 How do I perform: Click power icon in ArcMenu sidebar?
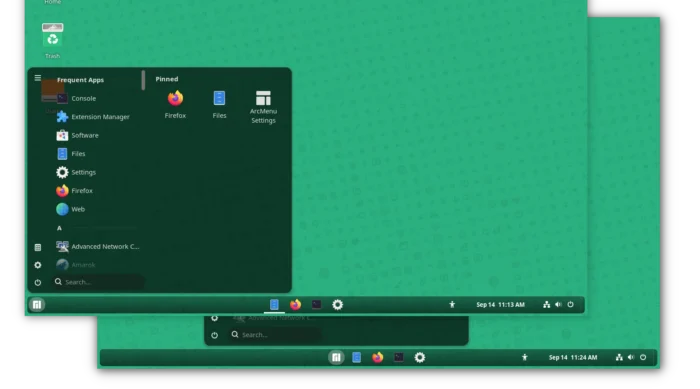[38, 282]
